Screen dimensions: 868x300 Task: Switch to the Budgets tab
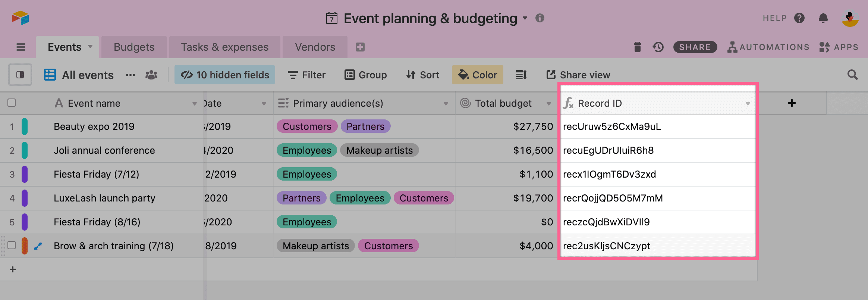(134, 47)
